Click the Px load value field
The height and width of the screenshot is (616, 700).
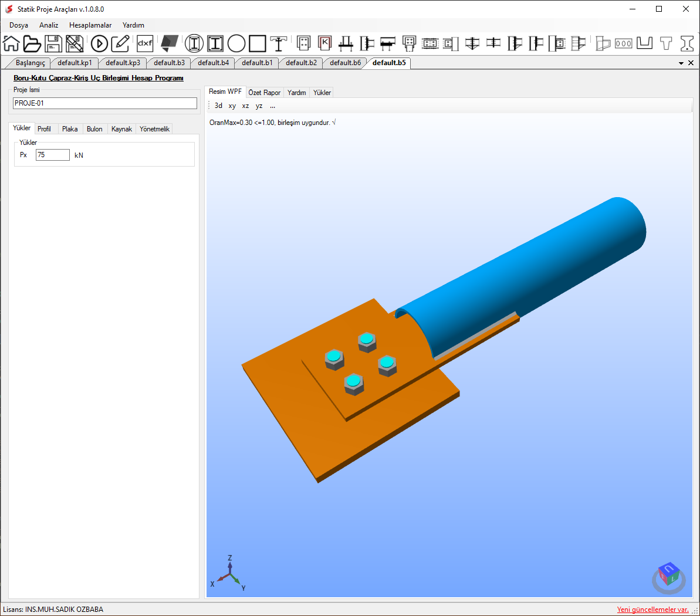pyautogui.click(x=53, y=155)
